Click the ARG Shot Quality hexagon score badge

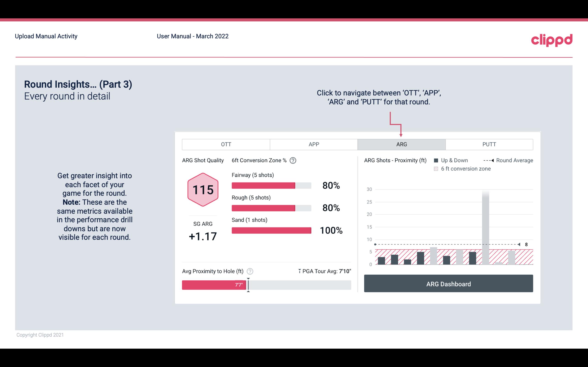203,190
